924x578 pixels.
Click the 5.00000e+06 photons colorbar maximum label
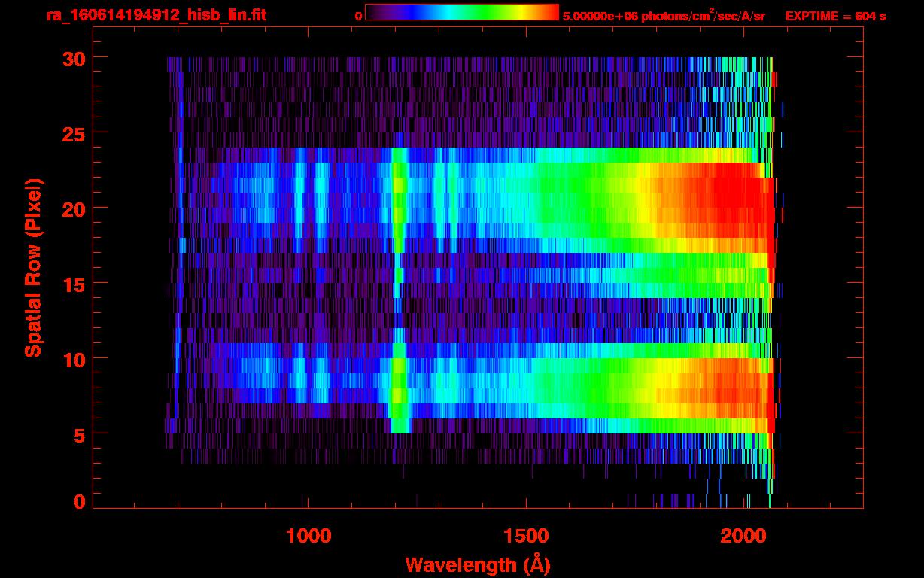664,16
